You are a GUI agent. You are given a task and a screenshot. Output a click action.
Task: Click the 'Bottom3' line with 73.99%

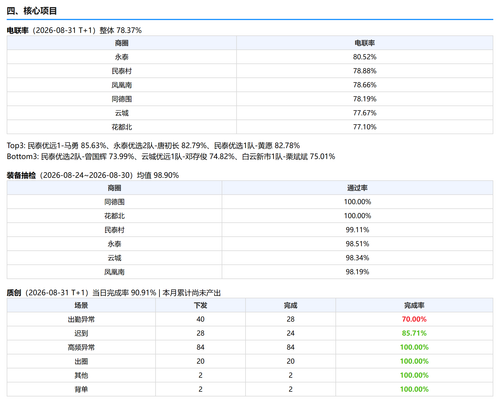point(171,157)
